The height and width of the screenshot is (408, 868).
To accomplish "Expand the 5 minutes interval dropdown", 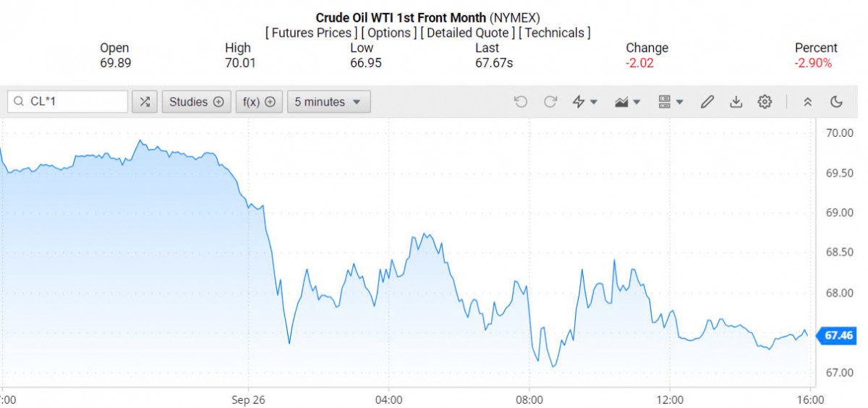I will 328,102.
